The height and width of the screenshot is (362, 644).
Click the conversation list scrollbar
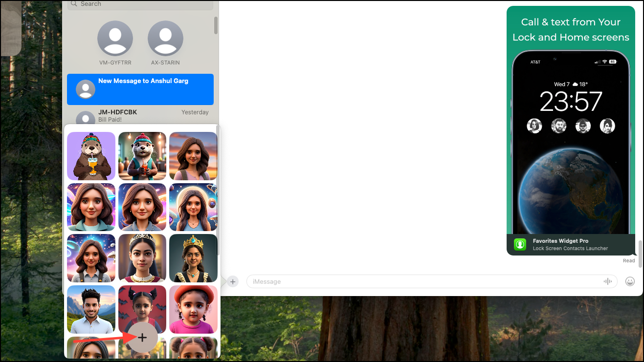click(216, 25)
